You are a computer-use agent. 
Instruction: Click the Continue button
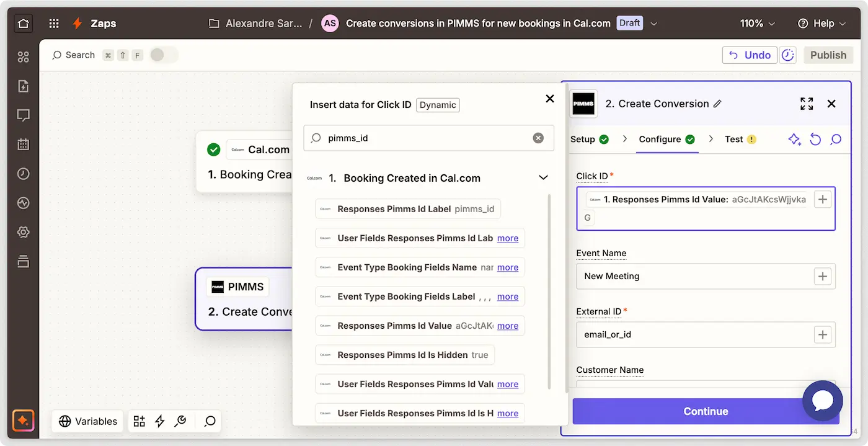(706, 411)
